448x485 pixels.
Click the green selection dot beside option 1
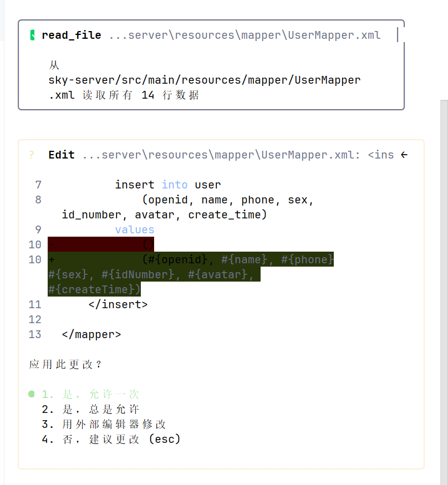coord(32,394)
